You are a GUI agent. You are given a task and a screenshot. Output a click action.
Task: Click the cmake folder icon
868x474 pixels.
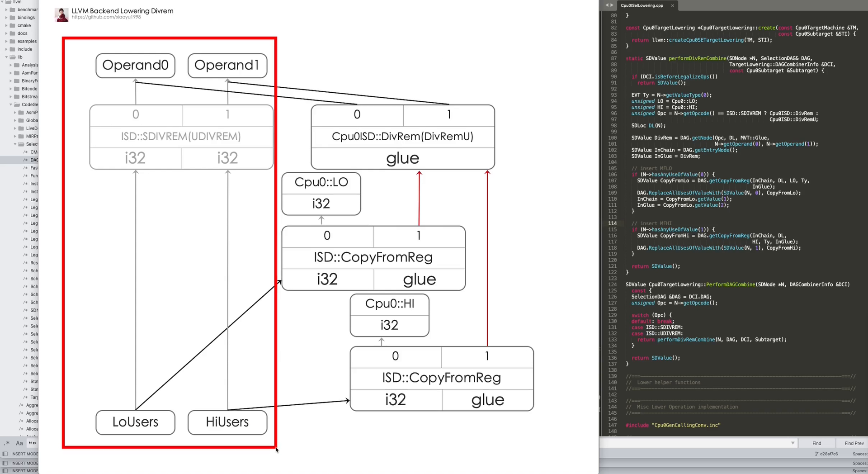[x=13, y=25]
